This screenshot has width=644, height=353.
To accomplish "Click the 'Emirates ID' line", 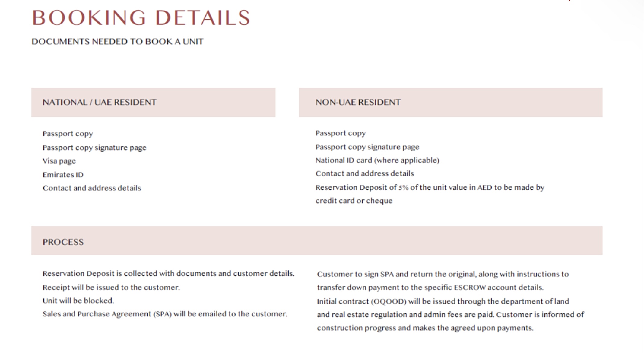I will pyautogui.click(x=63, y=175).
